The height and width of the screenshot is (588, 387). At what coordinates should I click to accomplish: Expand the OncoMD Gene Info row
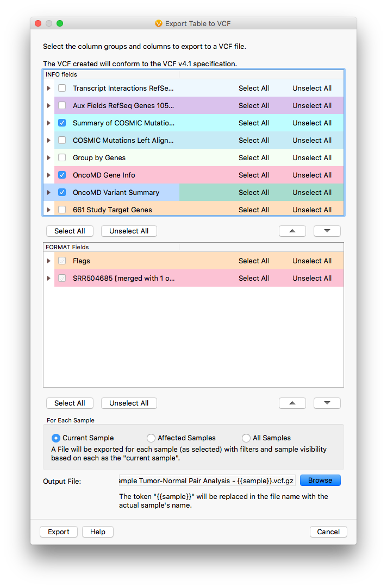pyautogui.click(x=49, y=175)
